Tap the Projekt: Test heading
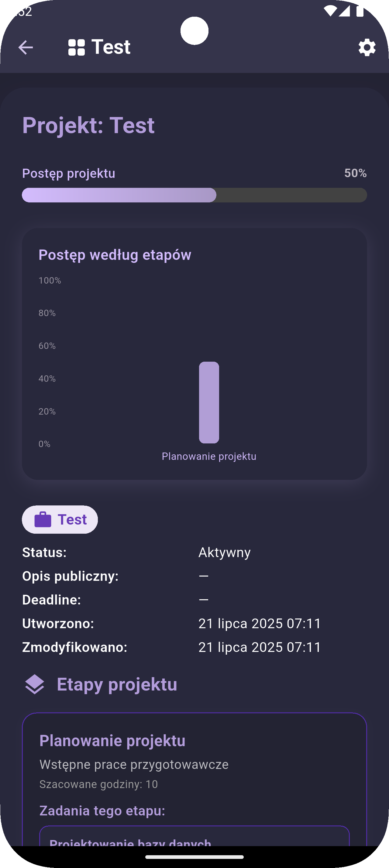389x868 pixels. [x=88, y=125]
